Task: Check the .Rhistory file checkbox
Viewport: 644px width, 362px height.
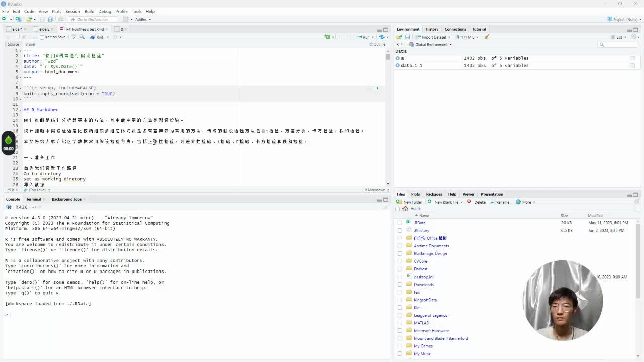Action: (400, 230)
